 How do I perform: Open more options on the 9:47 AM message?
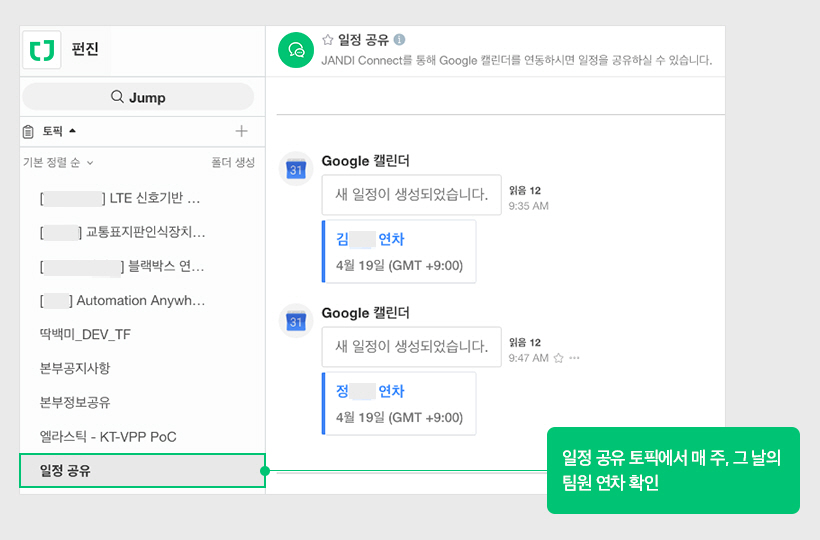tap(574, 358)
